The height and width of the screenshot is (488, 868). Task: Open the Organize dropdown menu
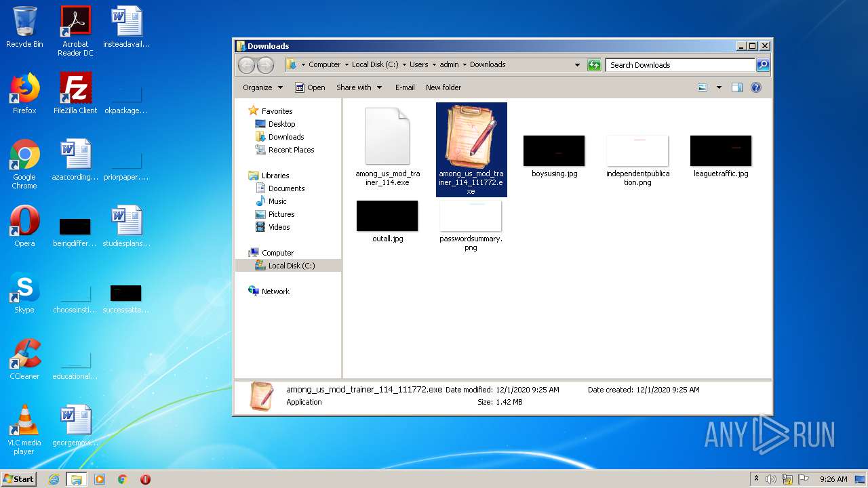click(x=262, y=87)
